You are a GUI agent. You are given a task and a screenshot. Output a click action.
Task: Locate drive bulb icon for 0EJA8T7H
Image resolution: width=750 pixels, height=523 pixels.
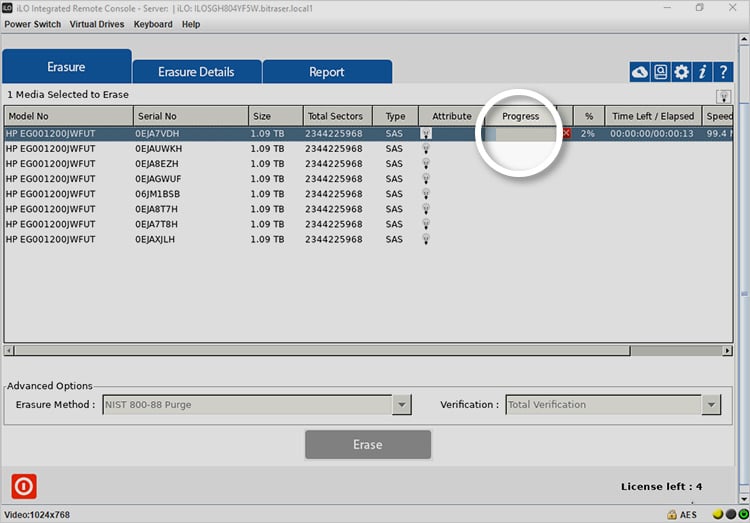coord(426,209)
